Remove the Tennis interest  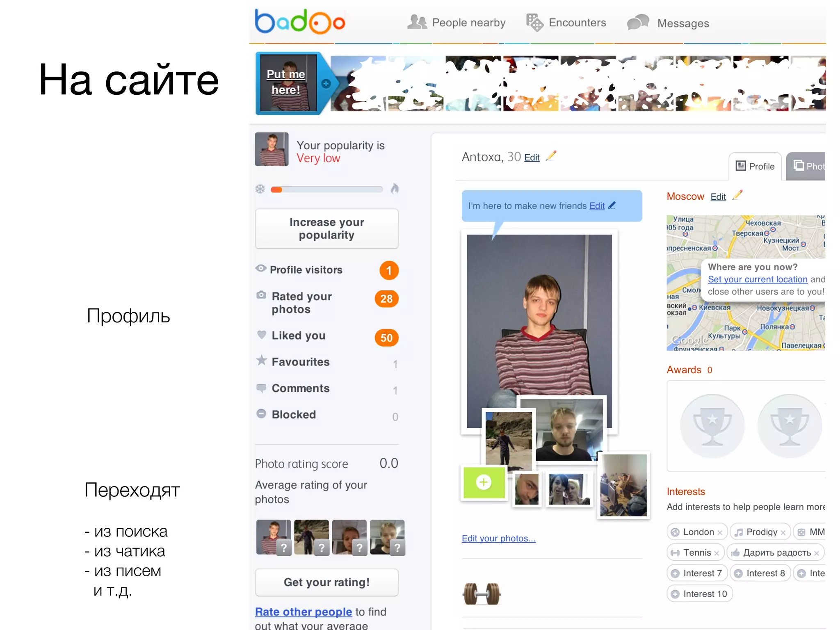click(x=717, y=553)
